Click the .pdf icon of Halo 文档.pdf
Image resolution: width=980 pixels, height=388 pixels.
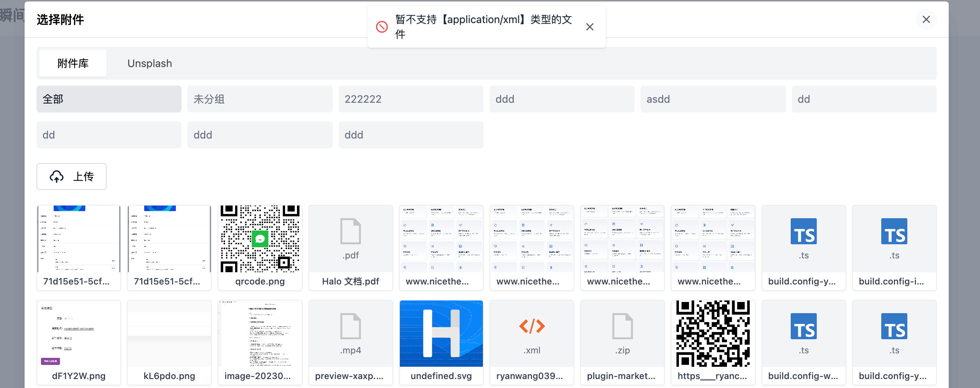350,232
